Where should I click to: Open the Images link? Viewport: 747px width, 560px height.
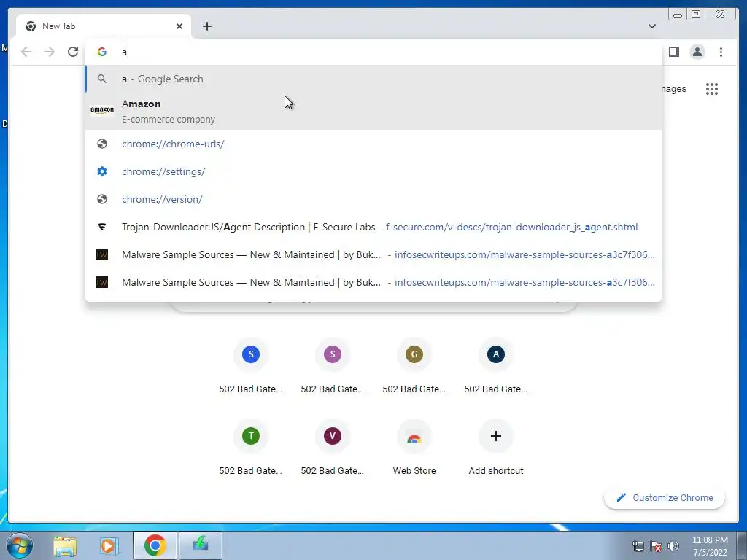point(673,88)
